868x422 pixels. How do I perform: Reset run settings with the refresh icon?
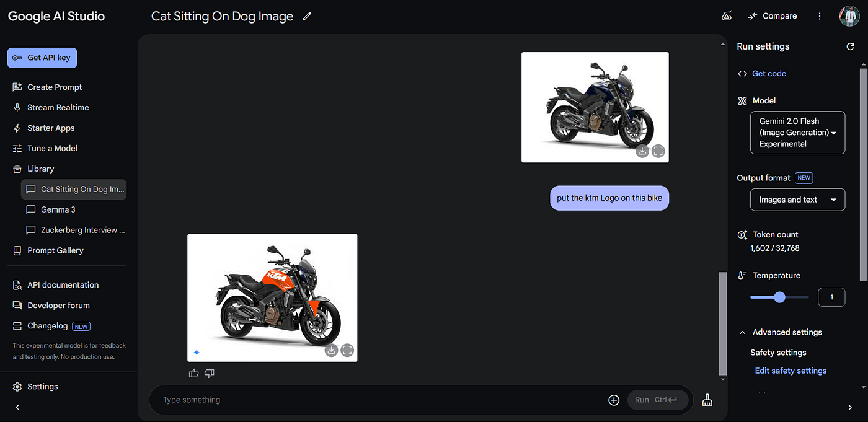click(x=851, y=46)
